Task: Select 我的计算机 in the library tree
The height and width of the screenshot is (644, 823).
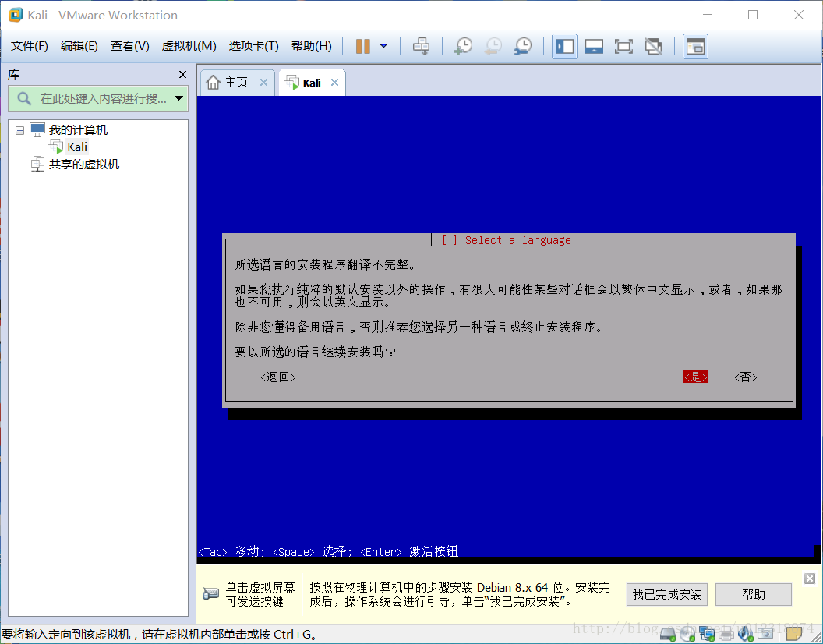Action: click(78, 129)
